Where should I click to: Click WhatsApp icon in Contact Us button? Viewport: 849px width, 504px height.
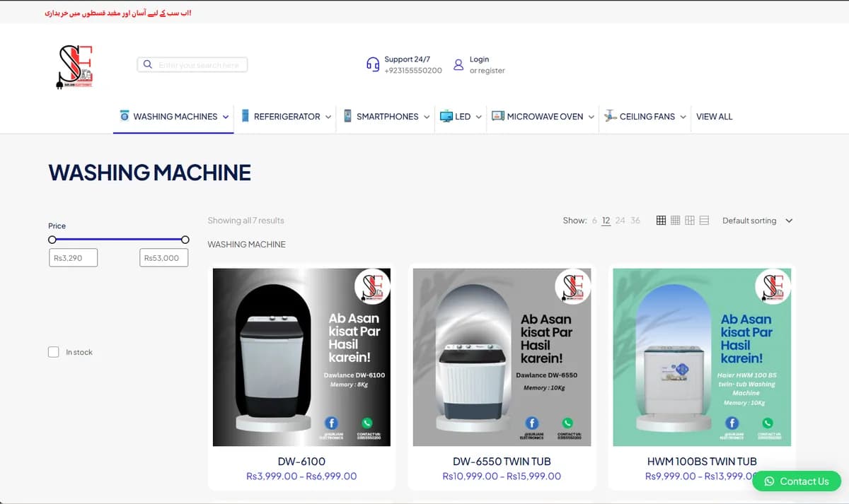769,481
